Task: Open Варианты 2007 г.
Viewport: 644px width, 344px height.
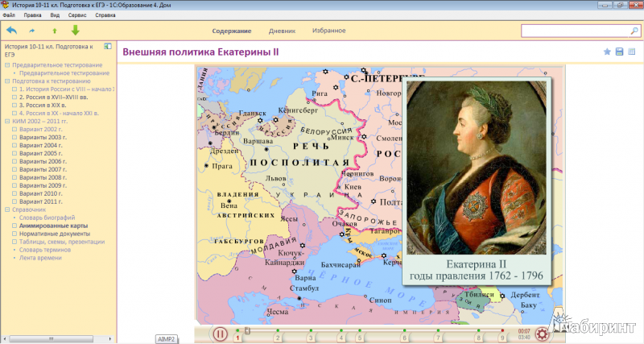Action: click(43, 169)
